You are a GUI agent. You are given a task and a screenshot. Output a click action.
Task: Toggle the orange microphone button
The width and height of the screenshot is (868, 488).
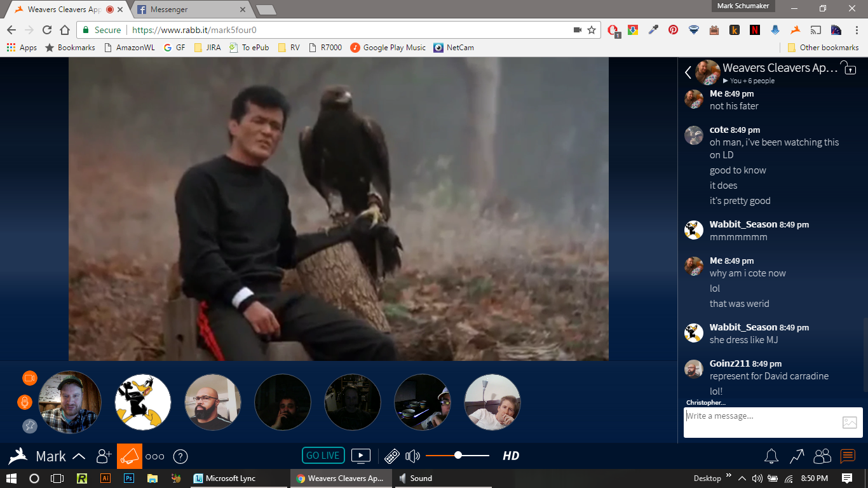click(24, 402)
